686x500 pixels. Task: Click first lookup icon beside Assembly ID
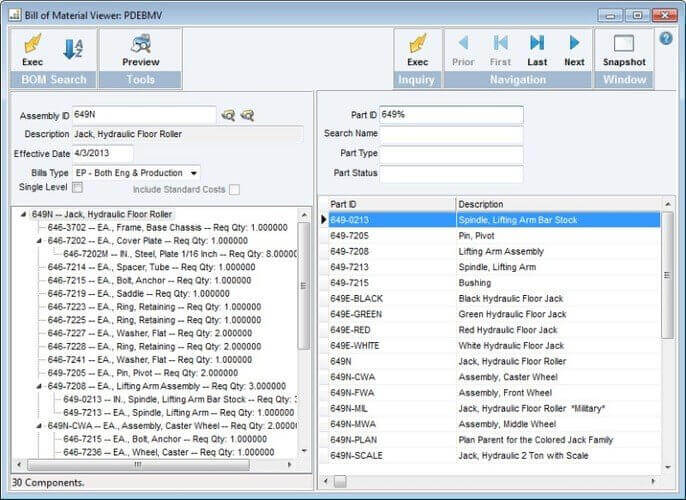[228, 116]
